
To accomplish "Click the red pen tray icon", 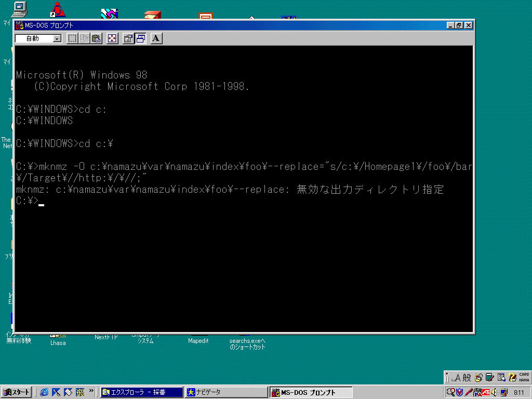I will (x=469, y=392).
